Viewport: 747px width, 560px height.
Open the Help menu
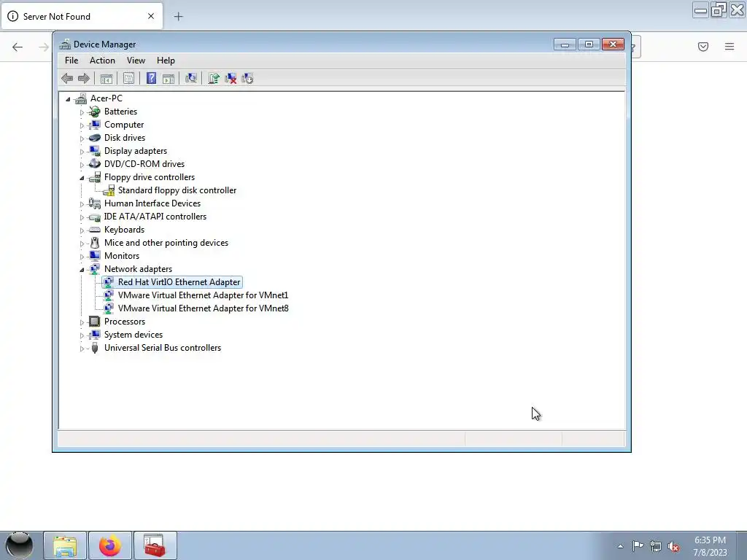pyautogui.click(x=166, y=61)
